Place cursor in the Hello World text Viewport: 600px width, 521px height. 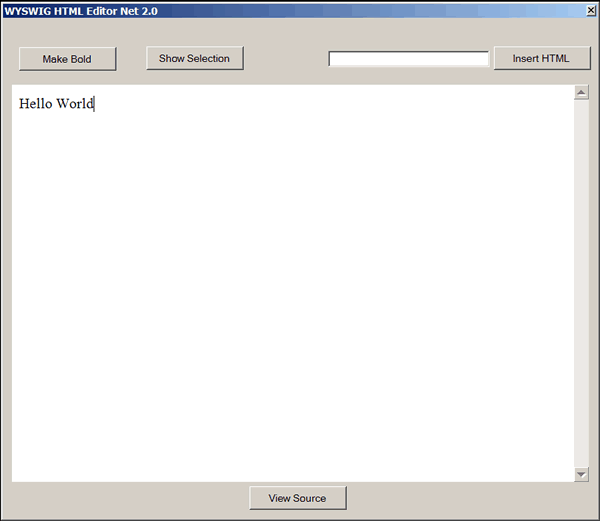[56, 104]
